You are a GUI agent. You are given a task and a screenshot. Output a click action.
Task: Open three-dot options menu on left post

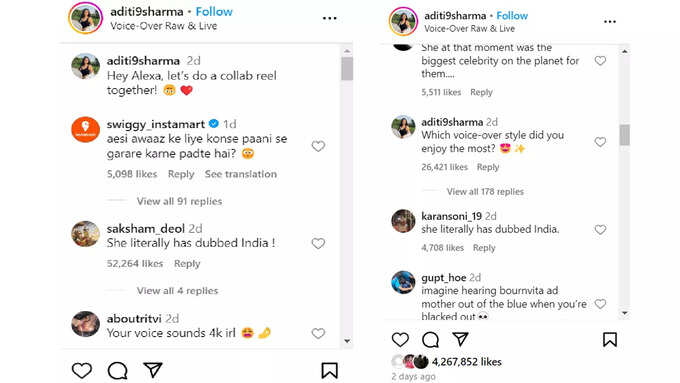(x=330, y=18)
